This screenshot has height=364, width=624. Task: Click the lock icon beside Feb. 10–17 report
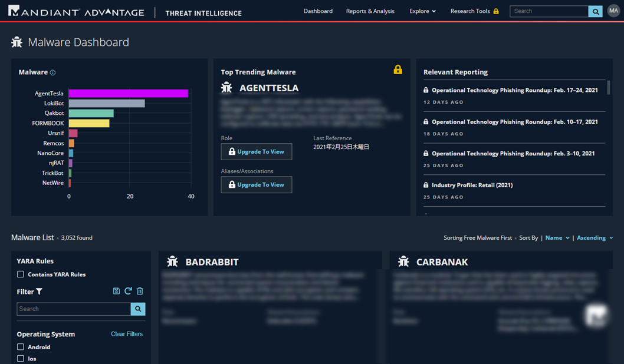click(426, 121)
